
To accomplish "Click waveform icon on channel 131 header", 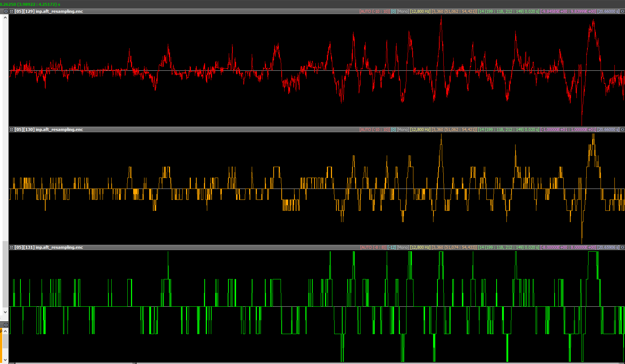I will [12, 247].
